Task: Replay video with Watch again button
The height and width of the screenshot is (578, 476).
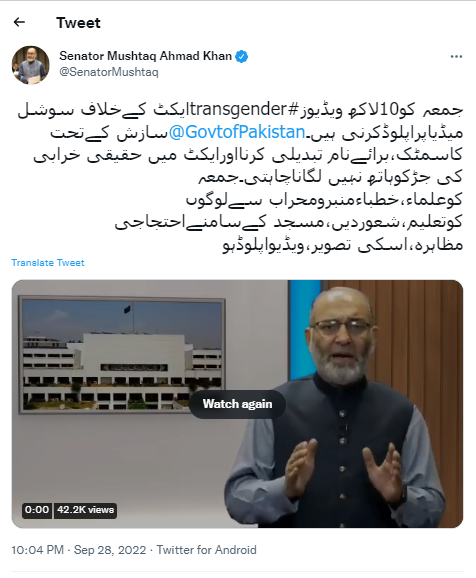Action: click(x=237, y=404)
